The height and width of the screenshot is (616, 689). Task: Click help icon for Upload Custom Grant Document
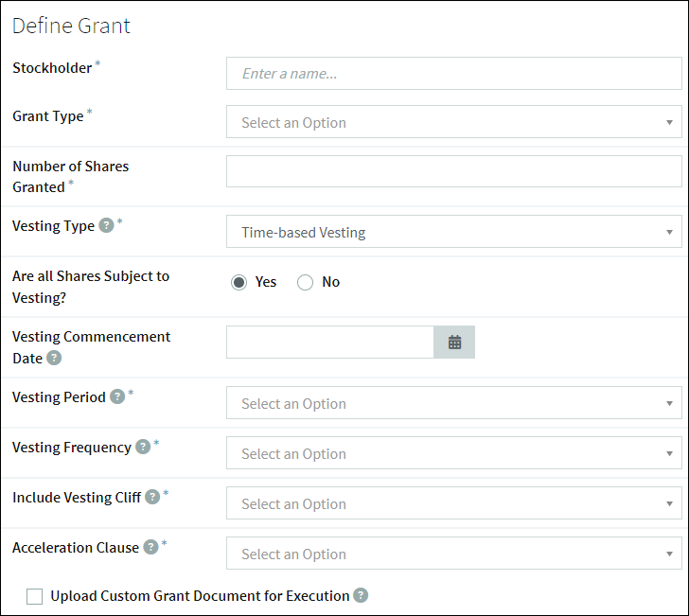click(361, 595)
